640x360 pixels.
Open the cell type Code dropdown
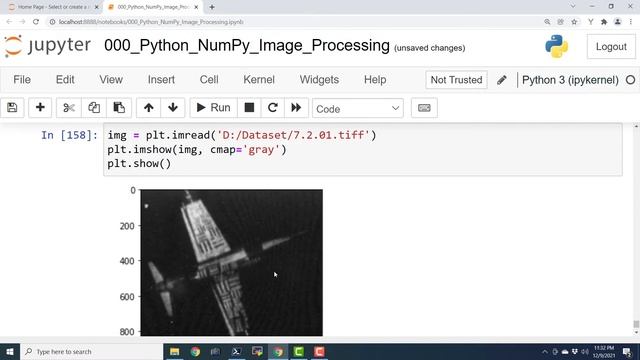[358, 109]
